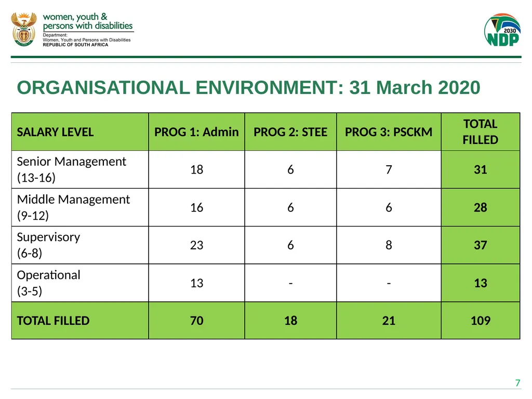Click Supervisory's Prog 1 Admin value 23
This screenshot has height=399, width=532.
click(197, 245)
